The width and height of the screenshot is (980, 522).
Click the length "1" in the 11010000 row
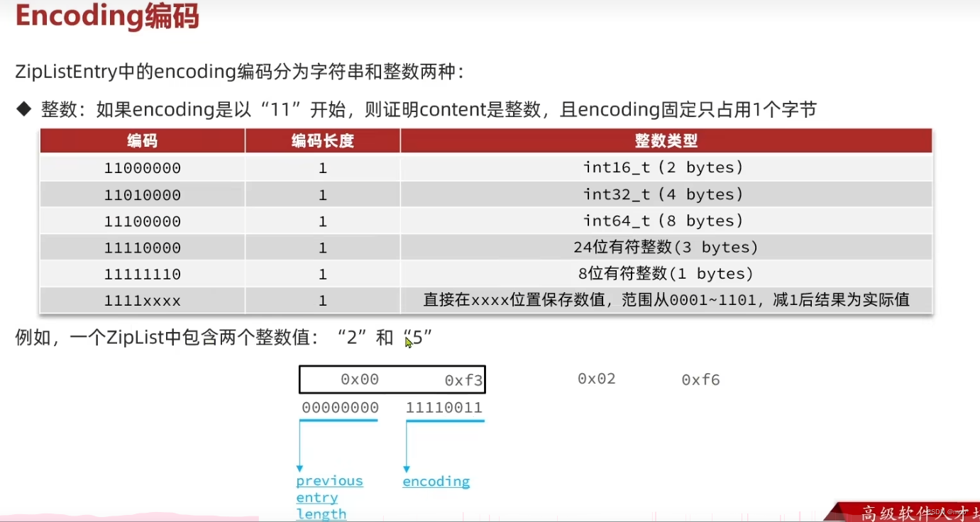click(323, 194)
